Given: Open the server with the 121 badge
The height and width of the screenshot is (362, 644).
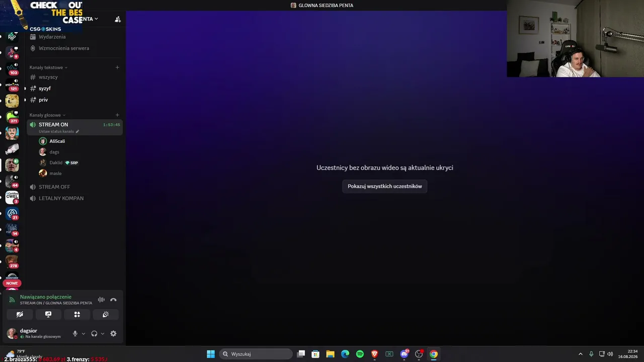Looking at the screenshot, I should pos(12,85).
